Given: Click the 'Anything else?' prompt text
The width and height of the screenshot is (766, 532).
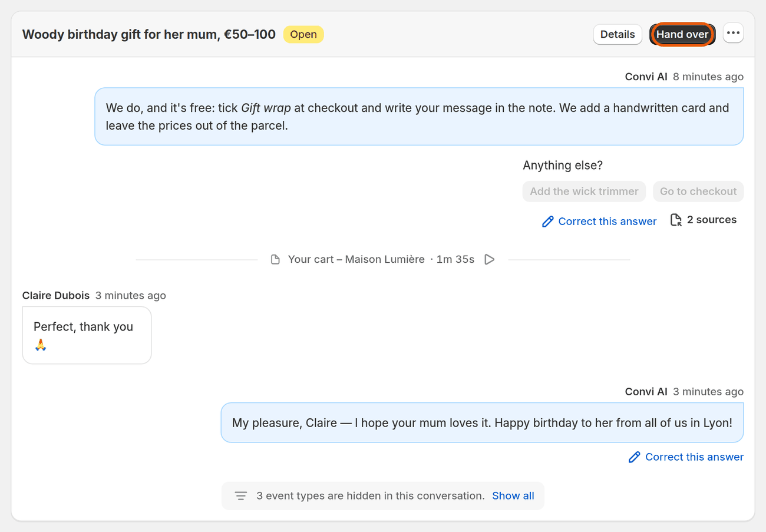Looking at the screenshot, I should pos(563,166).
